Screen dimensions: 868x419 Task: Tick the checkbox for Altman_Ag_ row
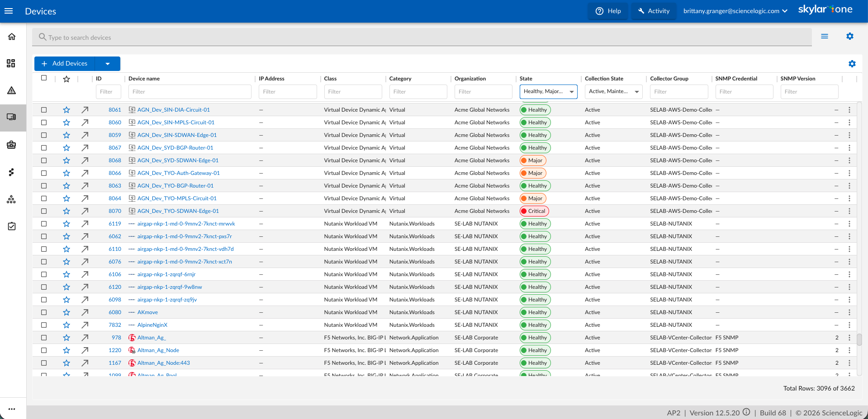[44, 338]
